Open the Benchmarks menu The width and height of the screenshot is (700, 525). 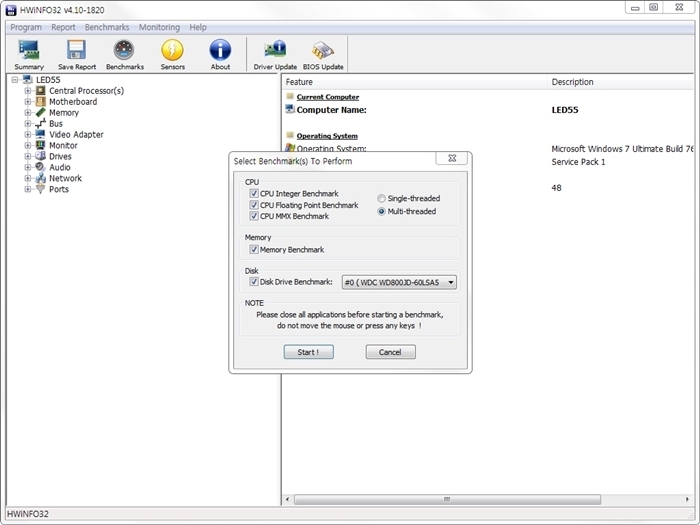(107, 27)
